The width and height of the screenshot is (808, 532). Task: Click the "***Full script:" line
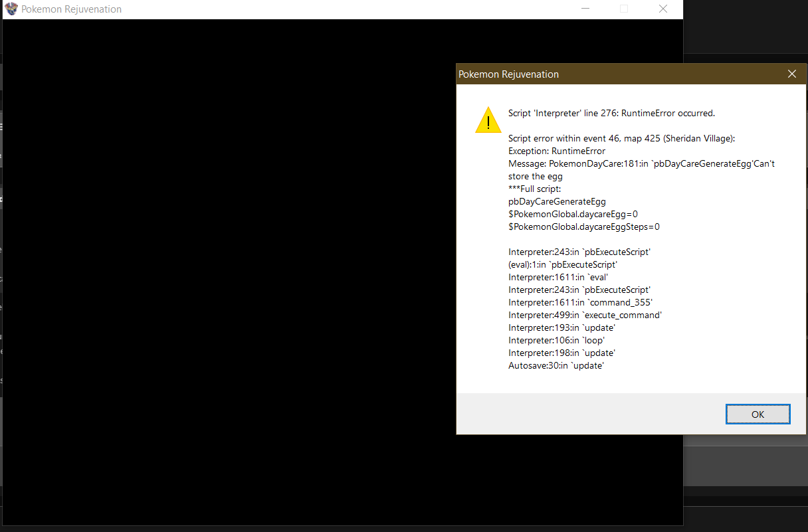pos(535,189)
